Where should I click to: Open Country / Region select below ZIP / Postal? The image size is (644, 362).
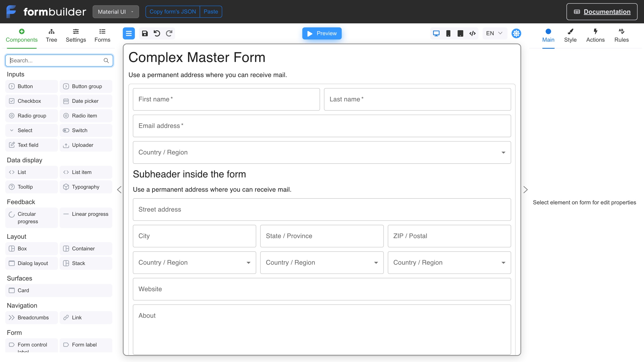[x=449, y=263]
